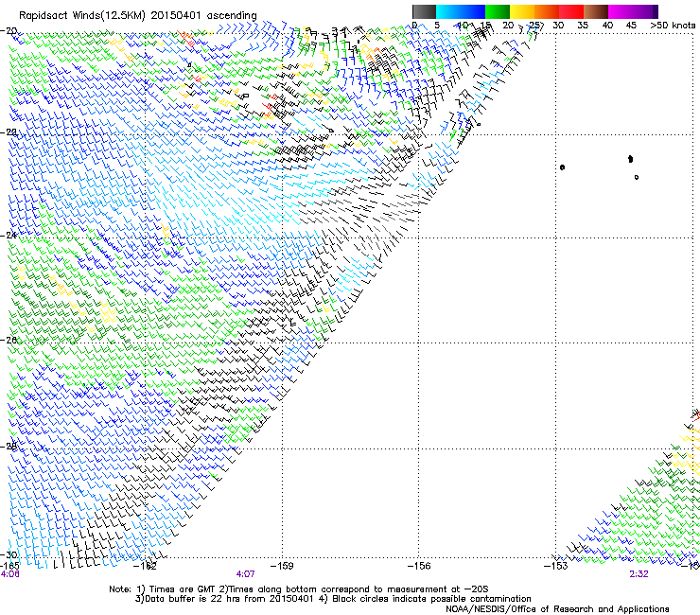Click the '-153' longitude axis label
The height and width of the screenshot is (615, 700).
(556, 567)
